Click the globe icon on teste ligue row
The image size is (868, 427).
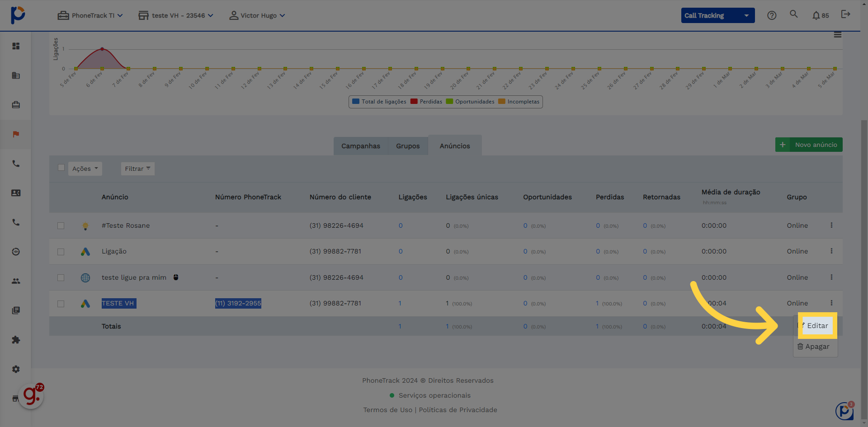click(85, 277)
